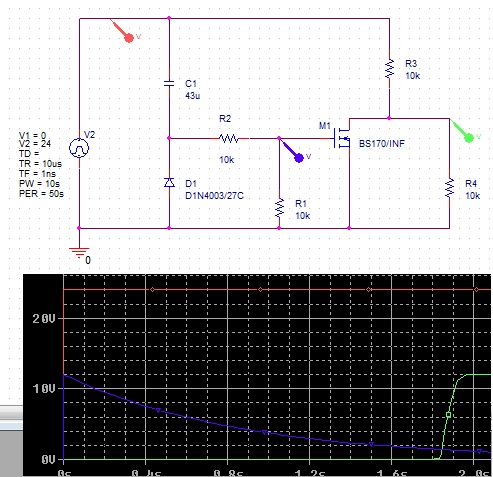Click the blue voltage probe at the gate
The height and width of the screenshot is (477, 493).
point(299,158)
